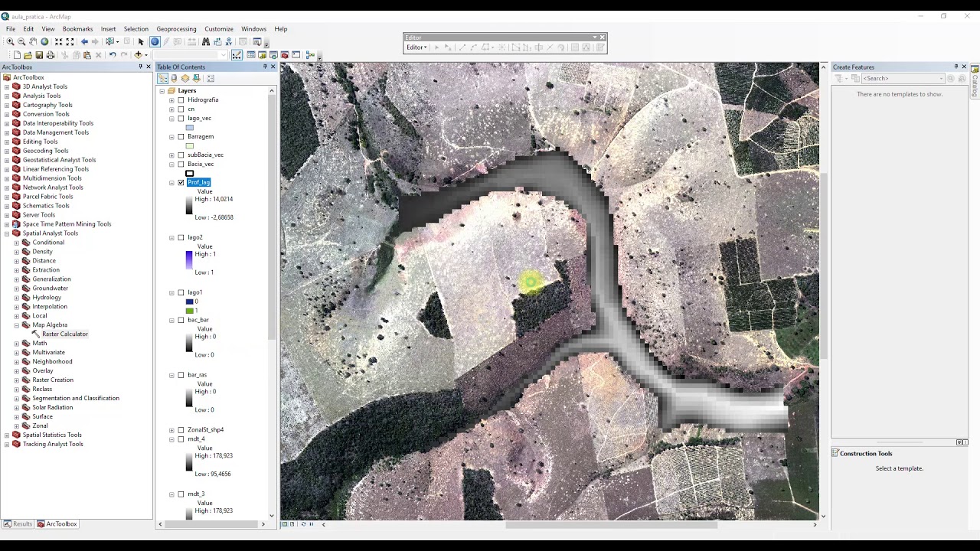The height and width of the screenshot is (551, 980).
Task: Enable the Bacia_vec layer checkbox
Action: [x=181, y=165]
